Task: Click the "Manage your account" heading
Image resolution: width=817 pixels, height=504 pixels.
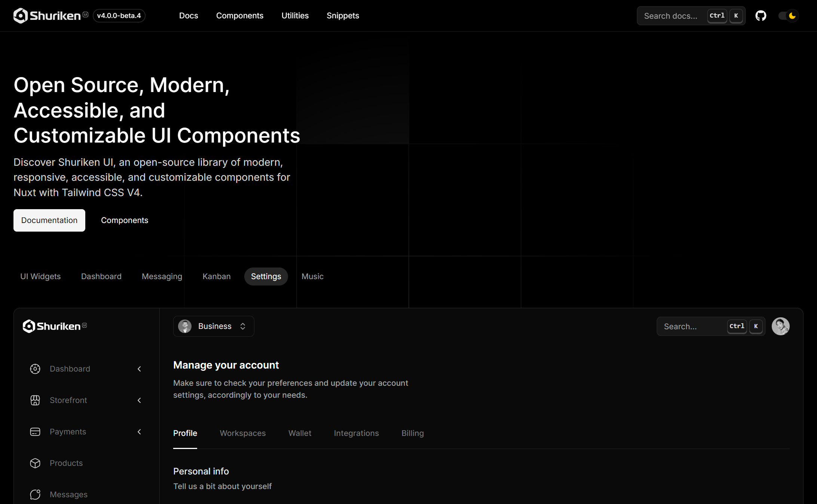Action: [226, 365]
